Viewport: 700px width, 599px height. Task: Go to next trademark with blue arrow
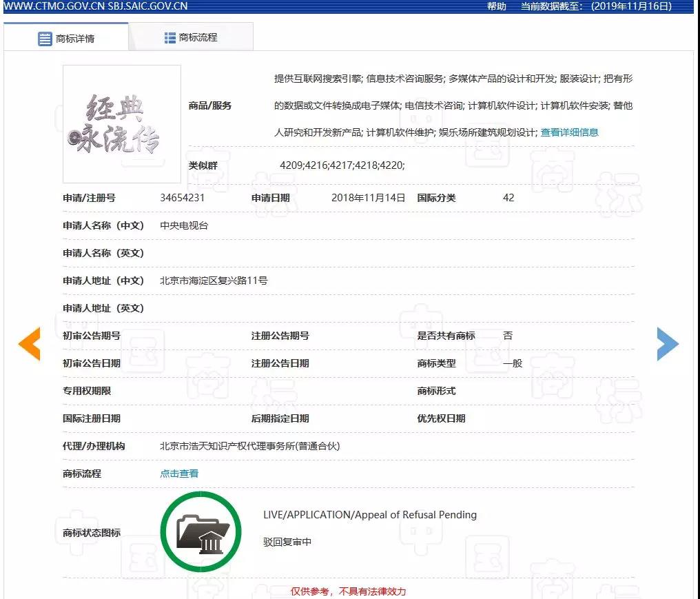(668, 343)
